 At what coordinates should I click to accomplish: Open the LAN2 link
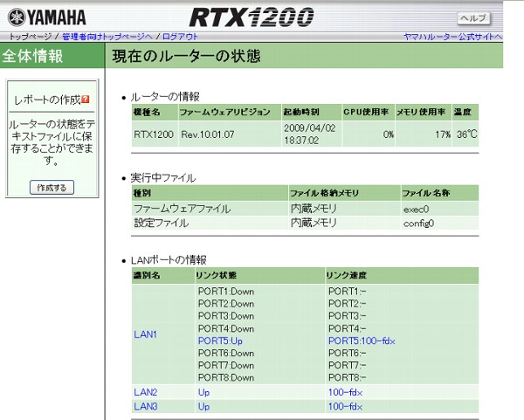click(145, 392)
